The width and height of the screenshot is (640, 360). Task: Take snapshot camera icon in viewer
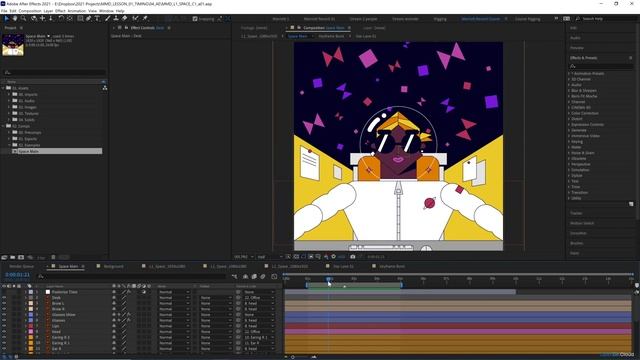point(353,257)
